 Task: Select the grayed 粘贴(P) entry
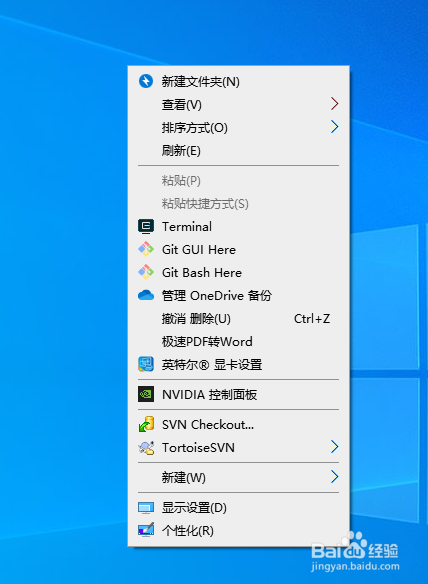(x=238, y=181)
